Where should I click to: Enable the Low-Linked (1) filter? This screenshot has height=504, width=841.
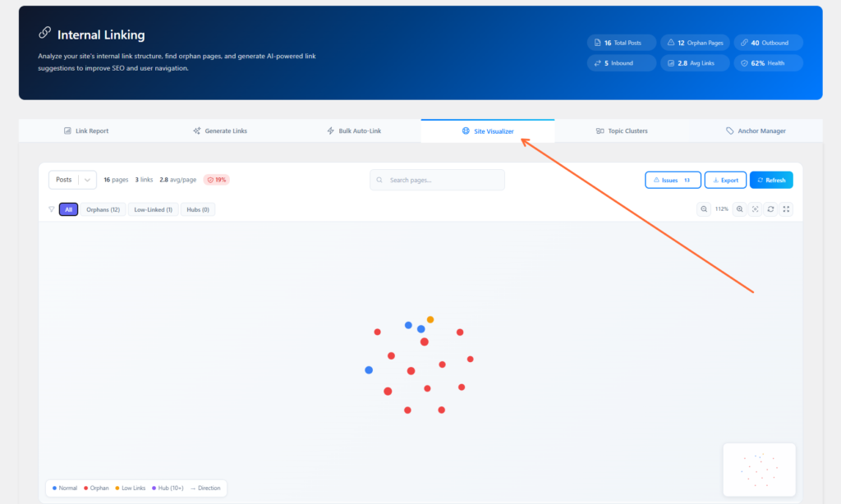[x=153, y=209]
